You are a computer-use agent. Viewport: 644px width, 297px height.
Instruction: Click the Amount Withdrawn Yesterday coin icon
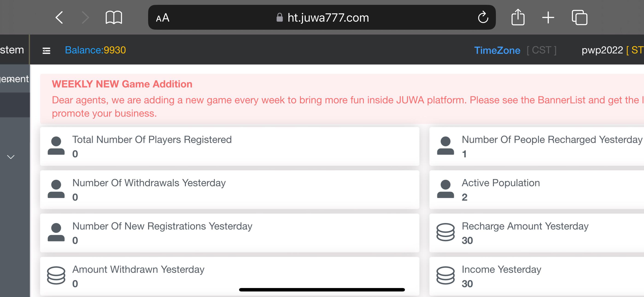pos(56,276)
